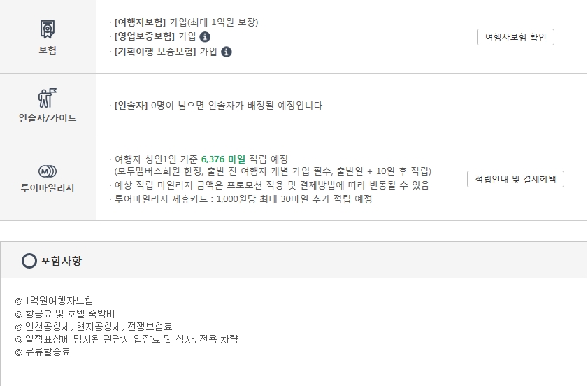Click the 인솔자/가이드 section label
This screenshot has width=588, height=386.
tap(48, 118)
